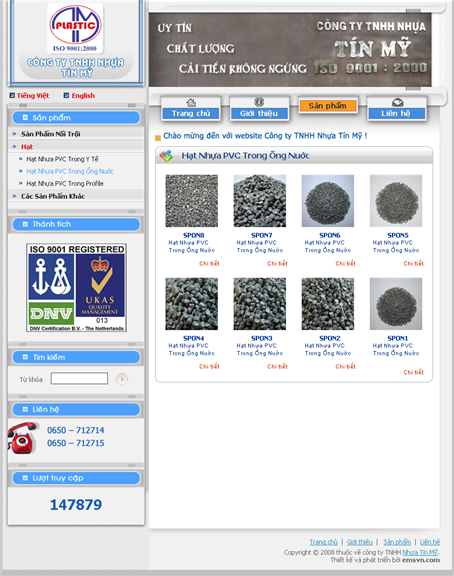Screen dimensions: 454x576
Task: Click Chi tiết under SPON8
Action: 209,263
